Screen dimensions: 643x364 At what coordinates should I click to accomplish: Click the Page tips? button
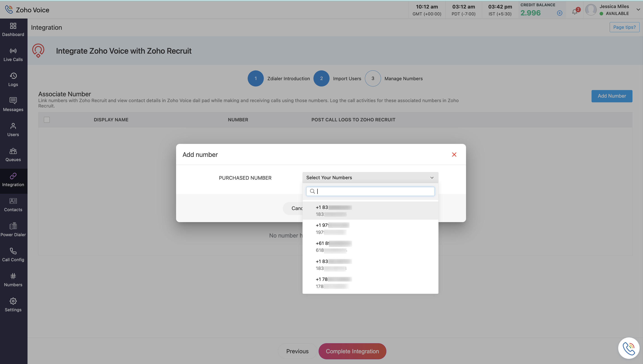point(624,27)
